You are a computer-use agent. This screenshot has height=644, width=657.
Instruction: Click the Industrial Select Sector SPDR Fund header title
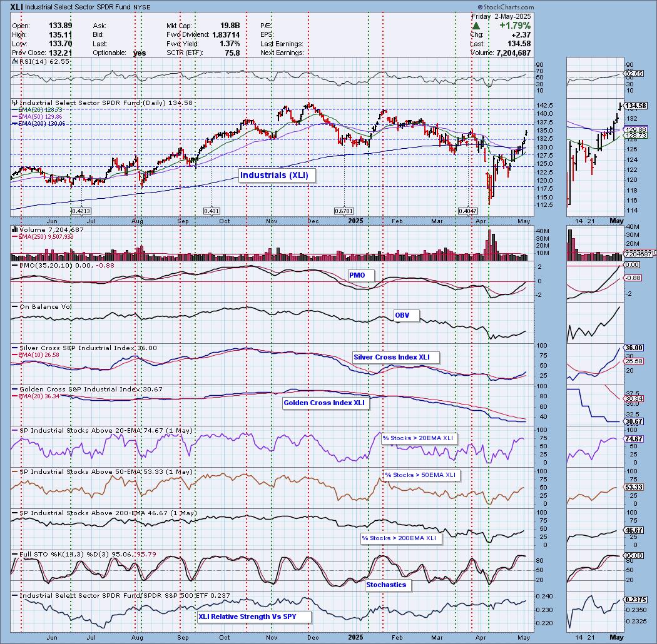[x=77, y=7]
